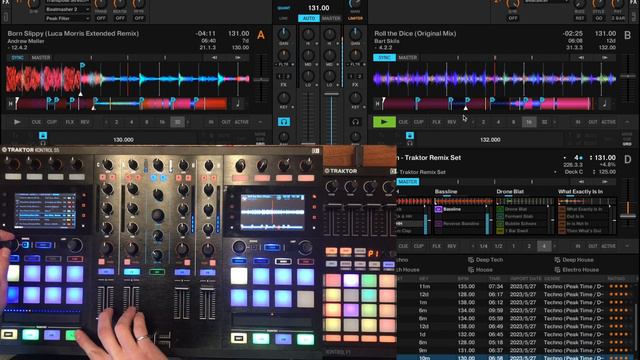Set Deck B as tempo MASTER

pyautogui.click(x=408, y=58)
